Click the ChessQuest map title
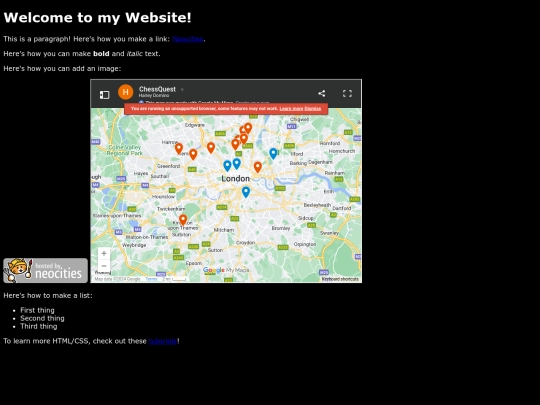540x405 pixels. tap(157, 89)
